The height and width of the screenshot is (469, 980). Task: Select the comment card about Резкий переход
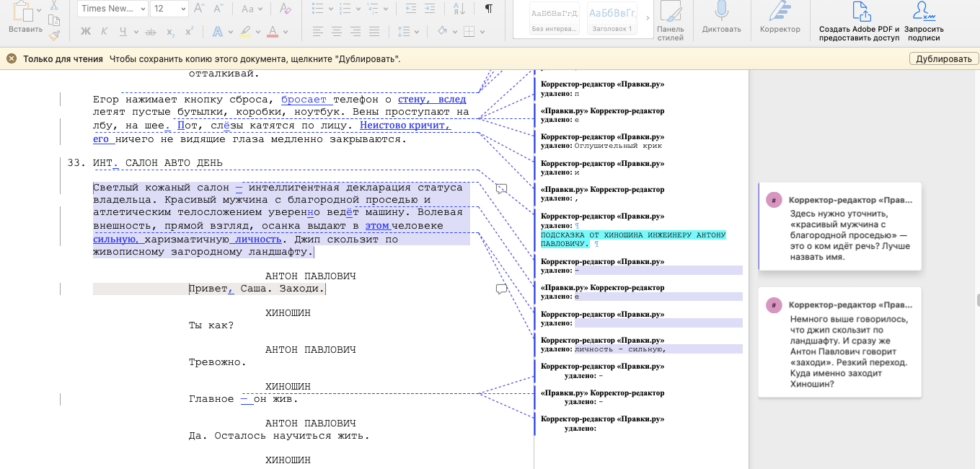(x=840, y=342)
